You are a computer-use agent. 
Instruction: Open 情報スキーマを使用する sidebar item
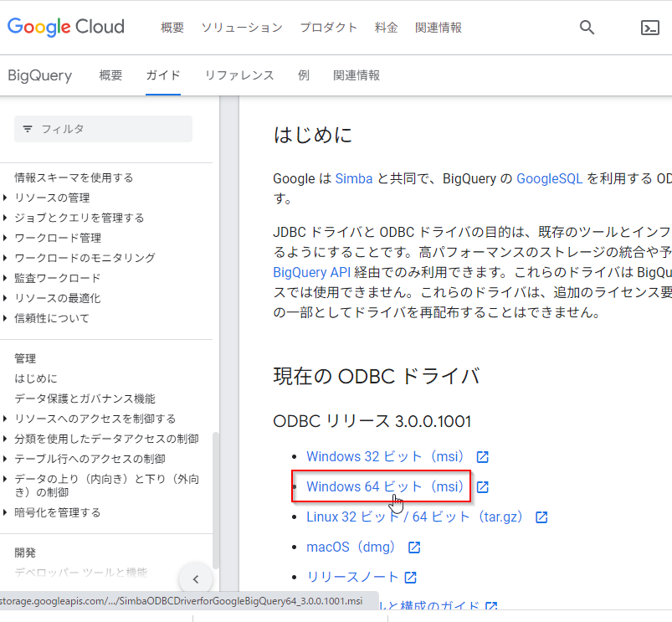(x=74, y=177)
